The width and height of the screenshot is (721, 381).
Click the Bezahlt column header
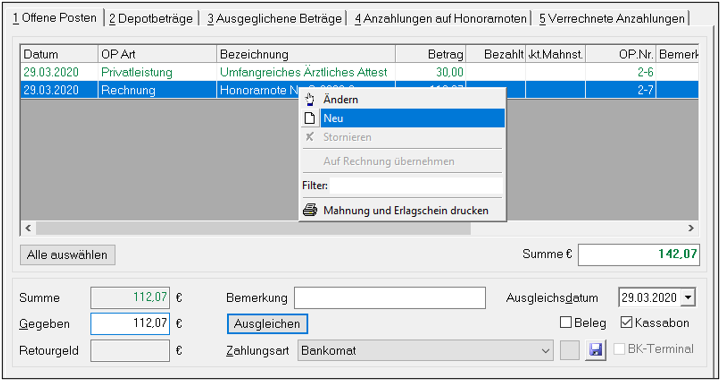tap(496, 54)
